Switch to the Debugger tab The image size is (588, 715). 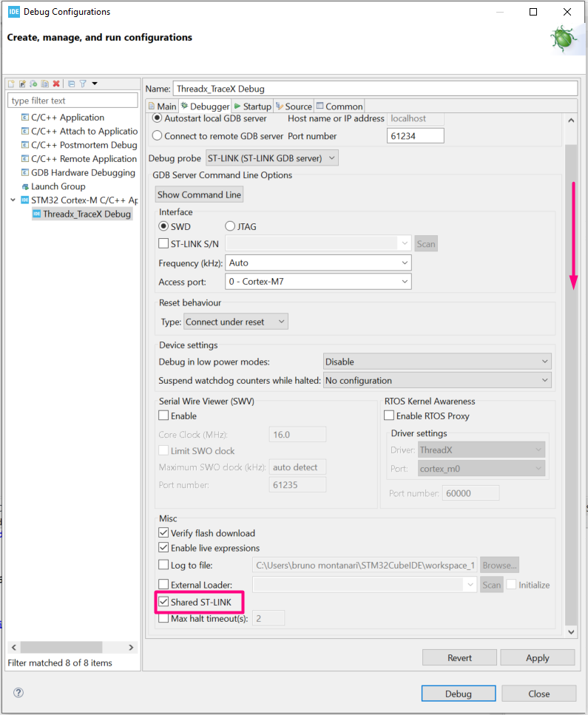point(205,106)
